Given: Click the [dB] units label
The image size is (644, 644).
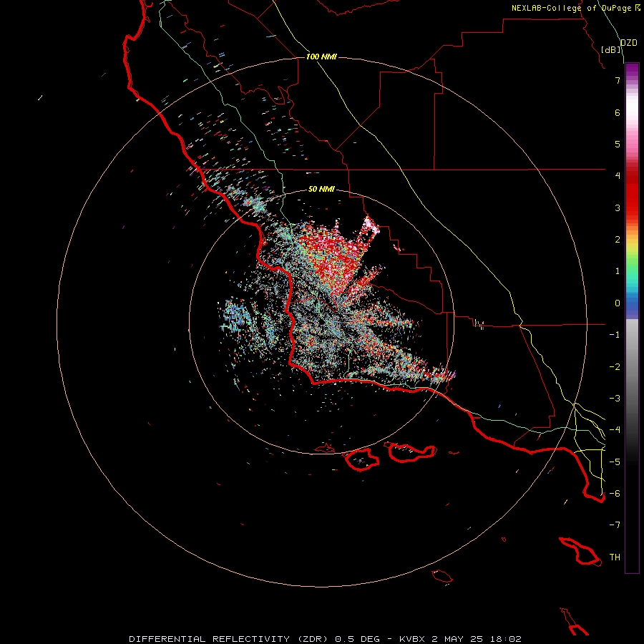Looking at the screenshot, I should 611,49.
